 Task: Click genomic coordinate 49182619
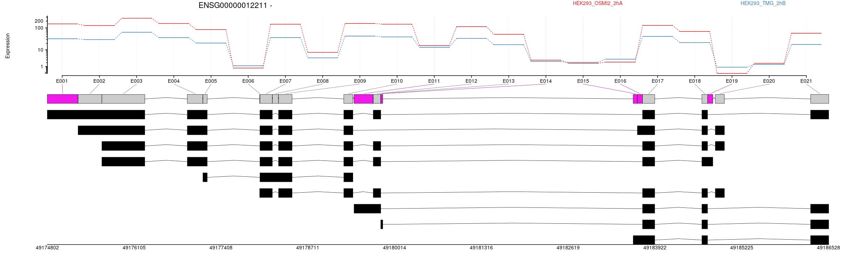568,248
